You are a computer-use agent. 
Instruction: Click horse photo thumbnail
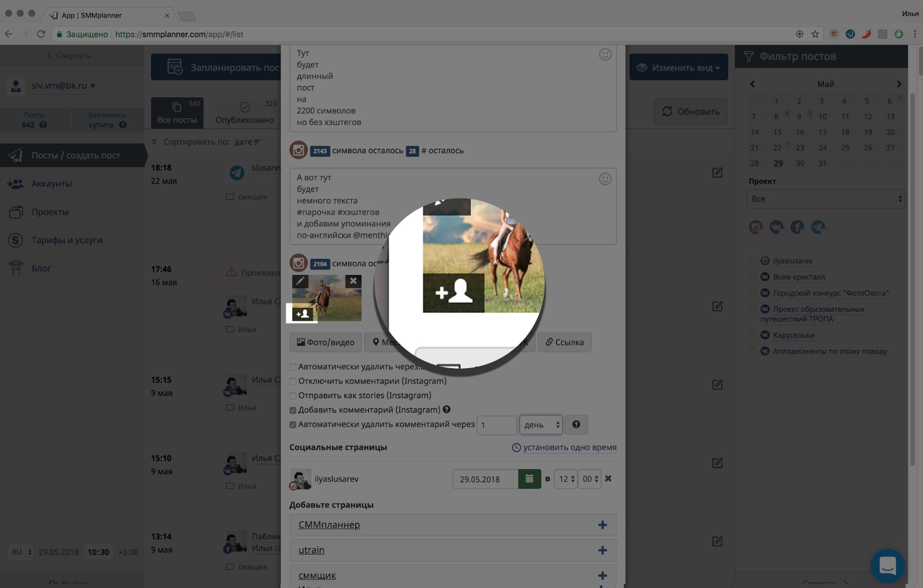point(327,298)
